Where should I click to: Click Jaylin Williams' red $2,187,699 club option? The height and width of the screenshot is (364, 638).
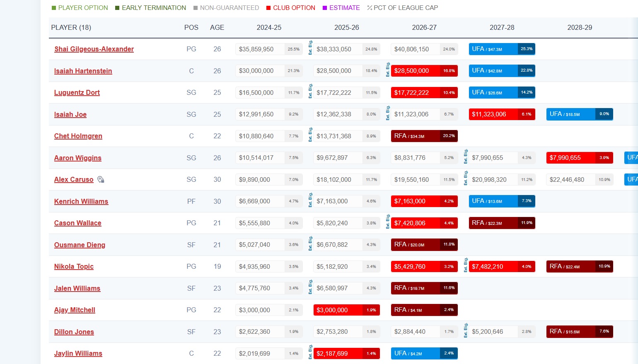(347, 353)
